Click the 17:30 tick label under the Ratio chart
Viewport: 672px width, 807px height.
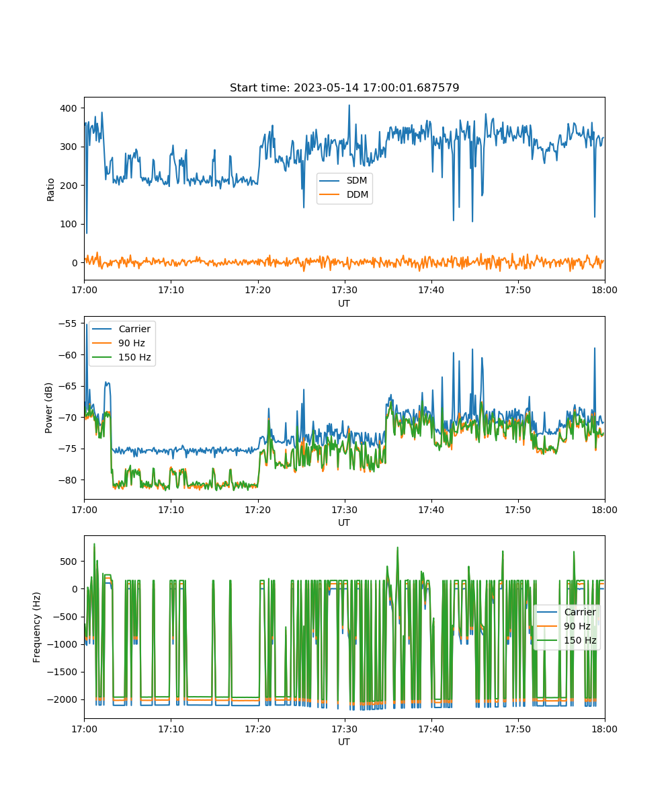coord(344,290)
